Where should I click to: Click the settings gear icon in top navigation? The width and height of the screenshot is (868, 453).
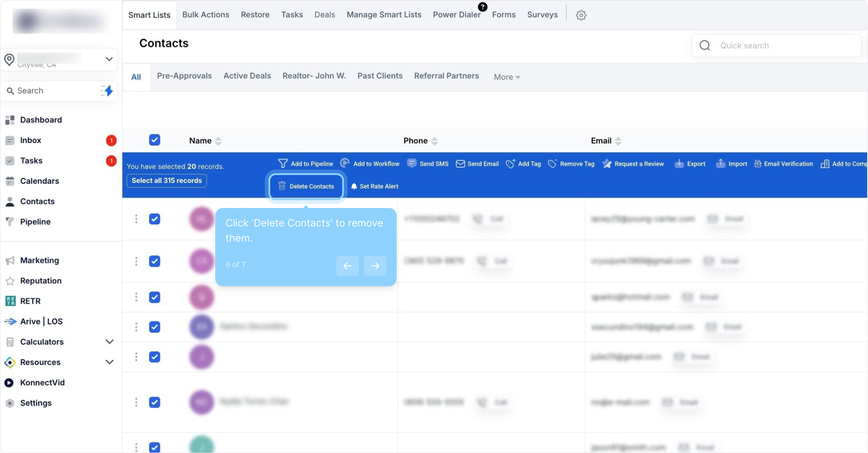tap(581, 15)
